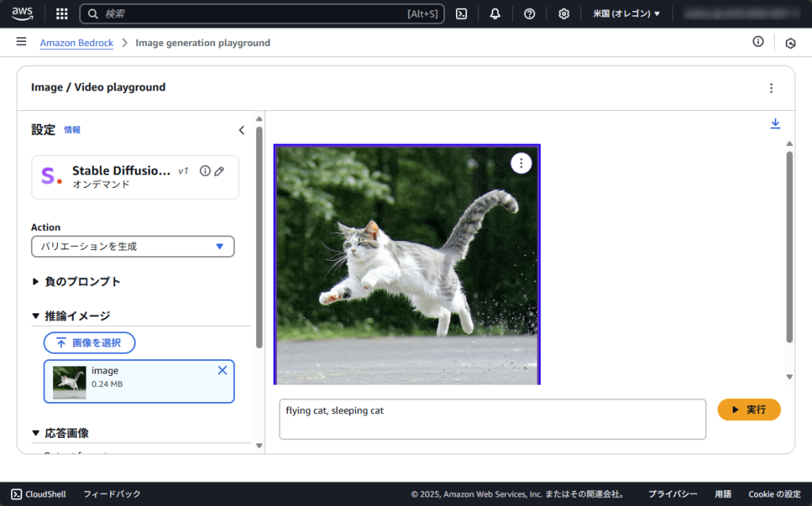Click the Image / Video playground heading

[x=98, y=87]
